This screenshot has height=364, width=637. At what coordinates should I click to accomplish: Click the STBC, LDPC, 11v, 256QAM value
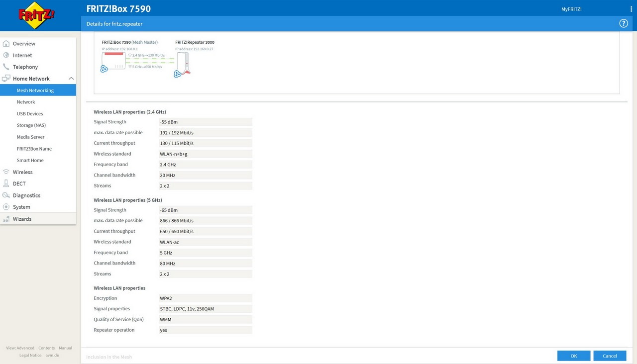206,309
